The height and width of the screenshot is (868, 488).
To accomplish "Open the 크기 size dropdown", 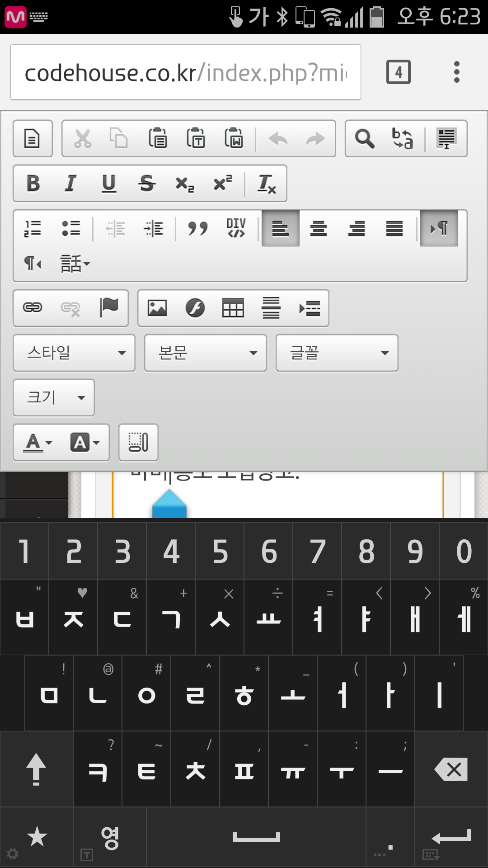I will [x=54, y=398].
